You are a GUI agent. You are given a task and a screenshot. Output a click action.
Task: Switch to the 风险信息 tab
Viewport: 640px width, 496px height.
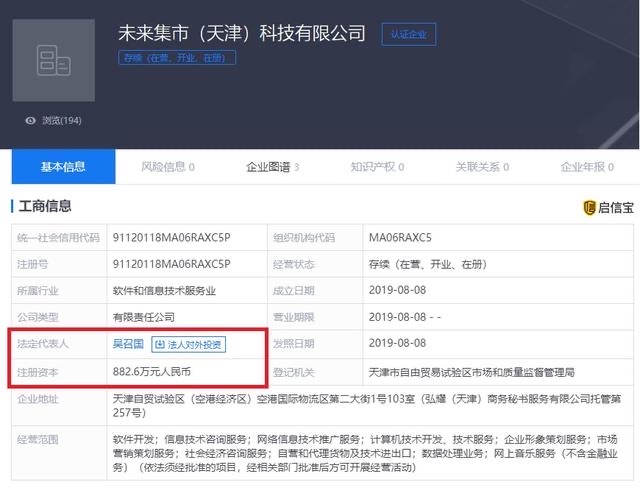[167, 167]
